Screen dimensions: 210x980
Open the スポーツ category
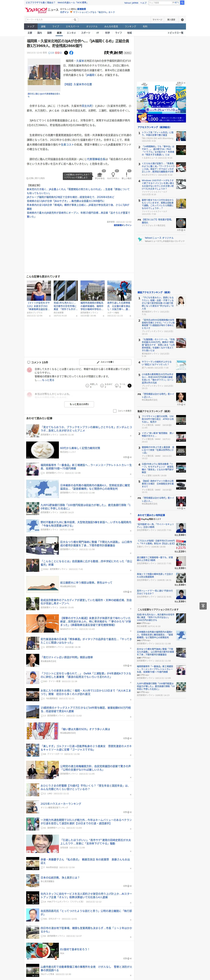(86, 33)
